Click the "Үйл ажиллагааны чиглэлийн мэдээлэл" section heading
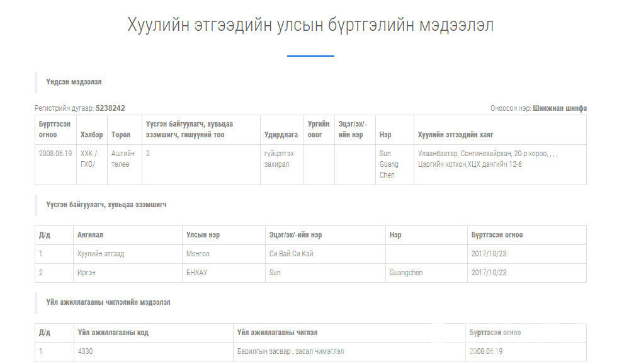 (108, 302)
